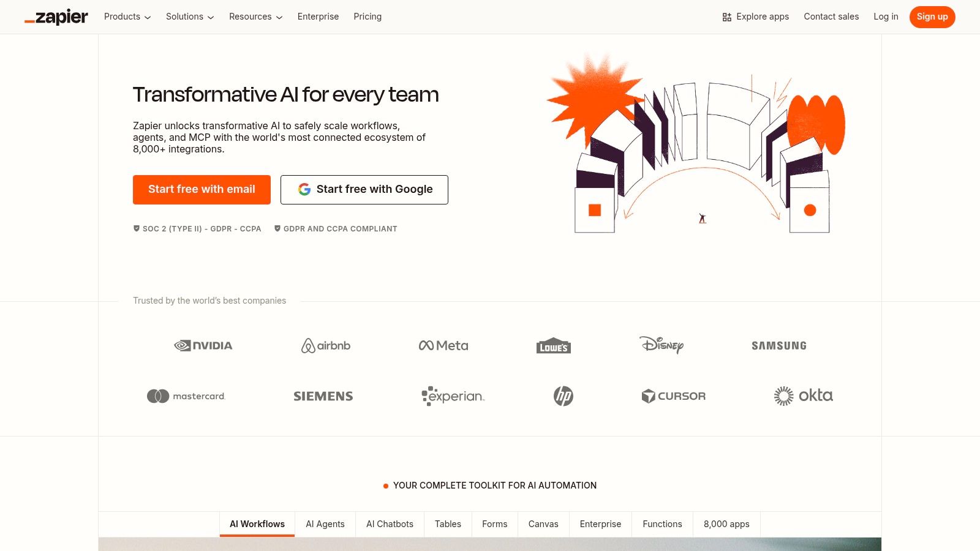
Task: Click the Sign up button
Action: 932,17
